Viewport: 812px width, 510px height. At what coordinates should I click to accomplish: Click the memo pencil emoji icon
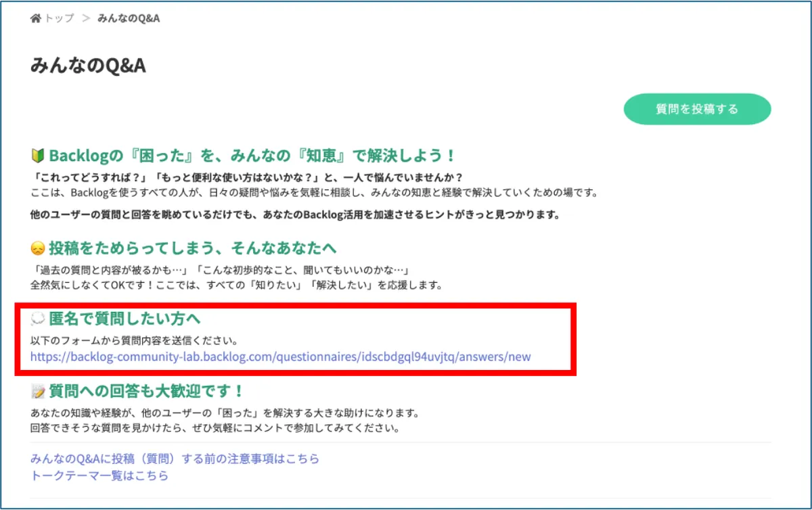pyautogui.click(x=38, y=392)
